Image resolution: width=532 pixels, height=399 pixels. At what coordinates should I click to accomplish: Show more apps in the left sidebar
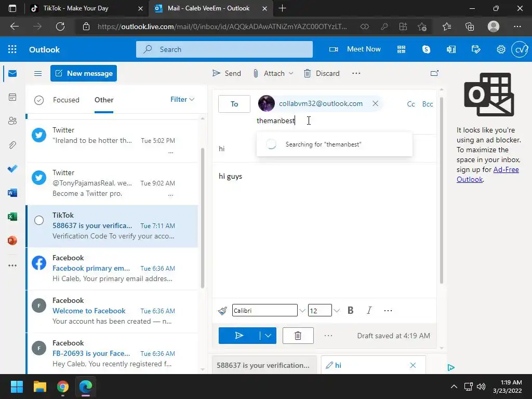pyautogui.click(x=12, y=265)
